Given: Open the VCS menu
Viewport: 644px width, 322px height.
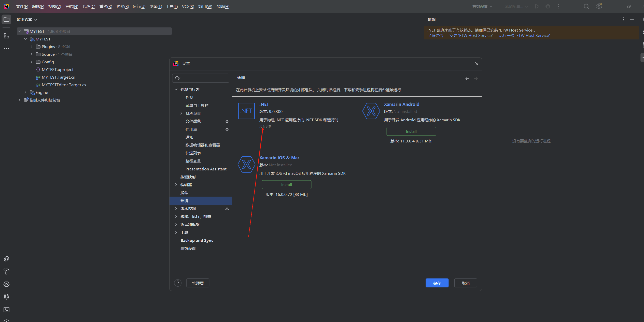Looking at the screenshot, I should coord(188,7).
